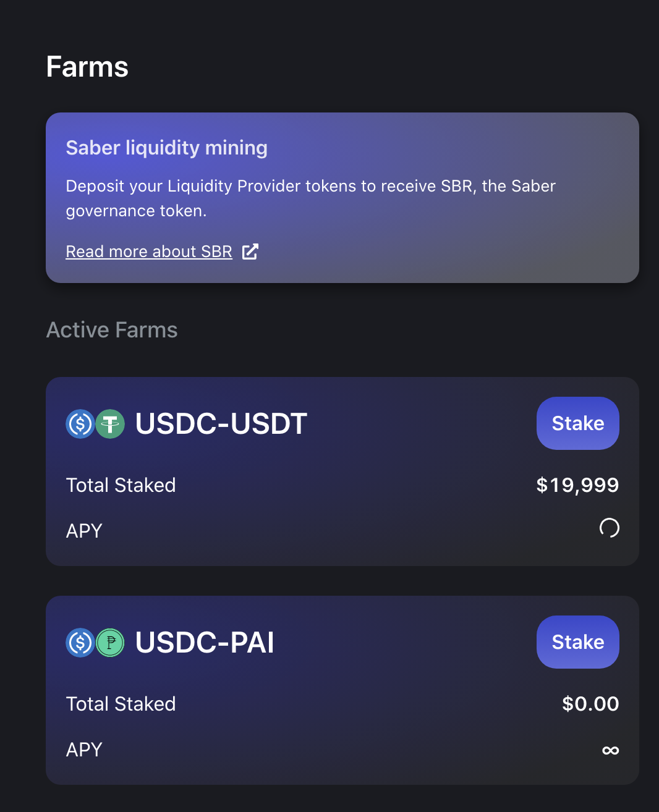Click the Active Farms section heading
659x812 pixels.
[x=112, y=330]
